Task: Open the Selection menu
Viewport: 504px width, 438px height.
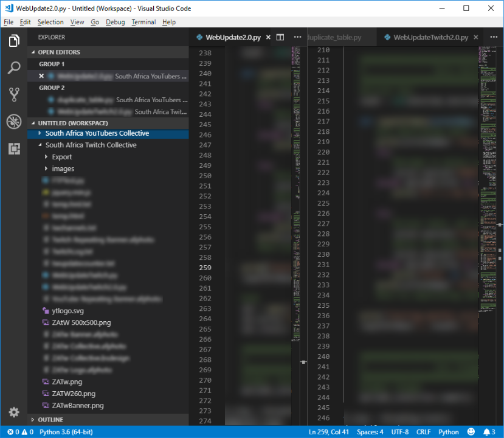Action: (50, 22)
